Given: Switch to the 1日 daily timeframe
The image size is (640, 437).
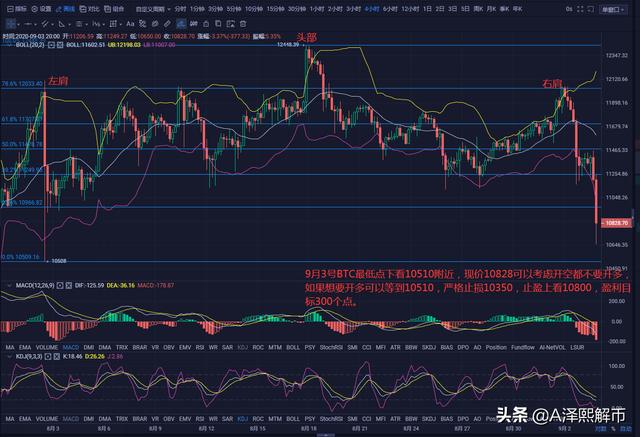Looking at the screenshot, I should point(427,9).
